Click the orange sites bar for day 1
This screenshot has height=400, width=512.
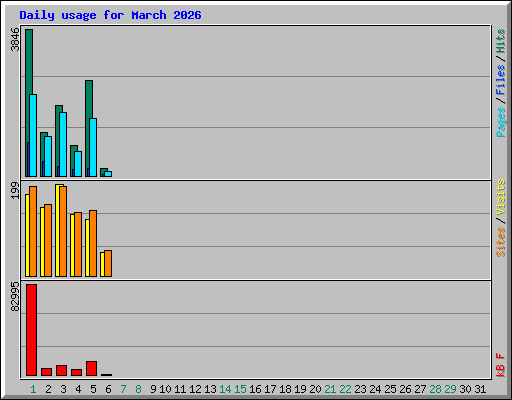click(x=33, y=231)
